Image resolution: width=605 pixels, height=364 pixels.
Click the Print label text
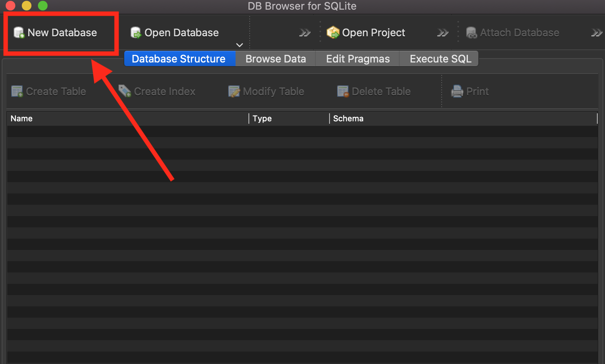(x=478, y=92)
